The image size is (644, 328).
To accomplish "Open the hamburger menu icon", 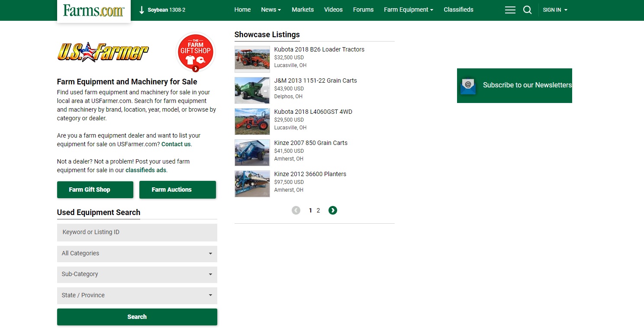I will pyautogui.click(x=510, y=10).
